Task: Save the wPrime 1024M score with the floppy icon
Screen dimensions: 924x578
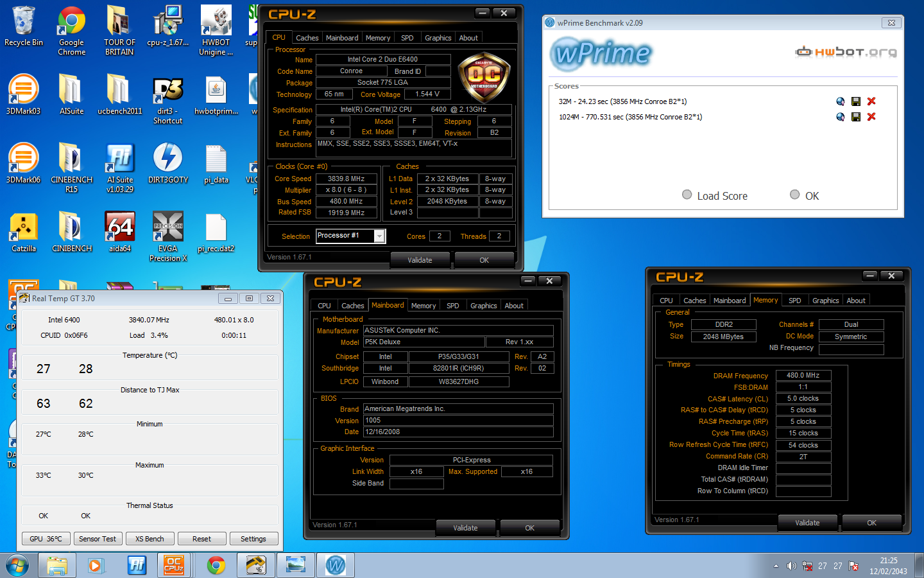Action: click(x=855, y=117)
